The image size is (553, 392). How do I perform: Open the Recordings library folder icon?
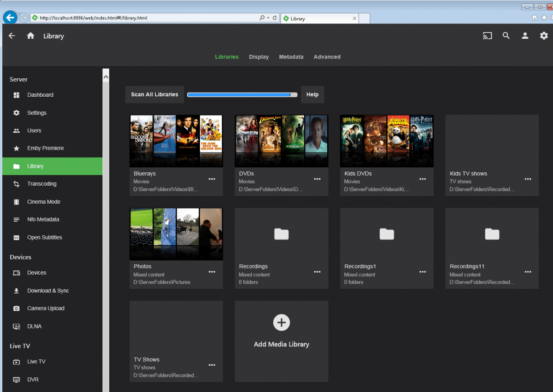coord(281,234)
